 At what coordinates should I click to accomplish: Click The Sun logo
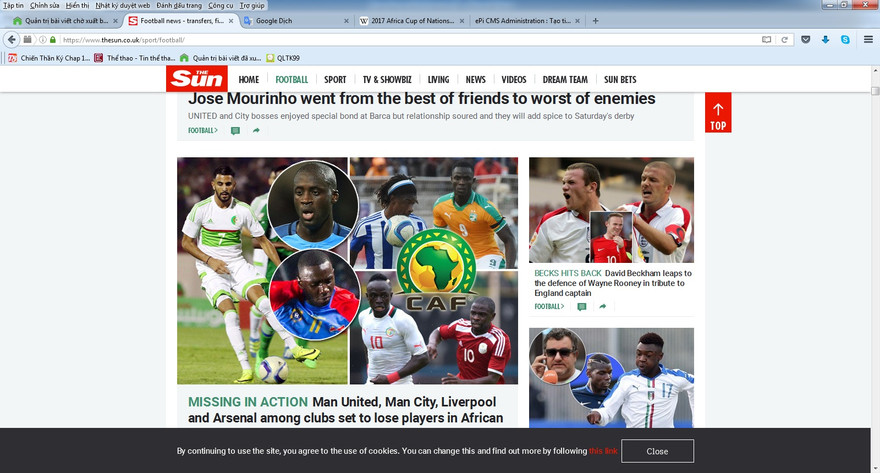point(197,79)
